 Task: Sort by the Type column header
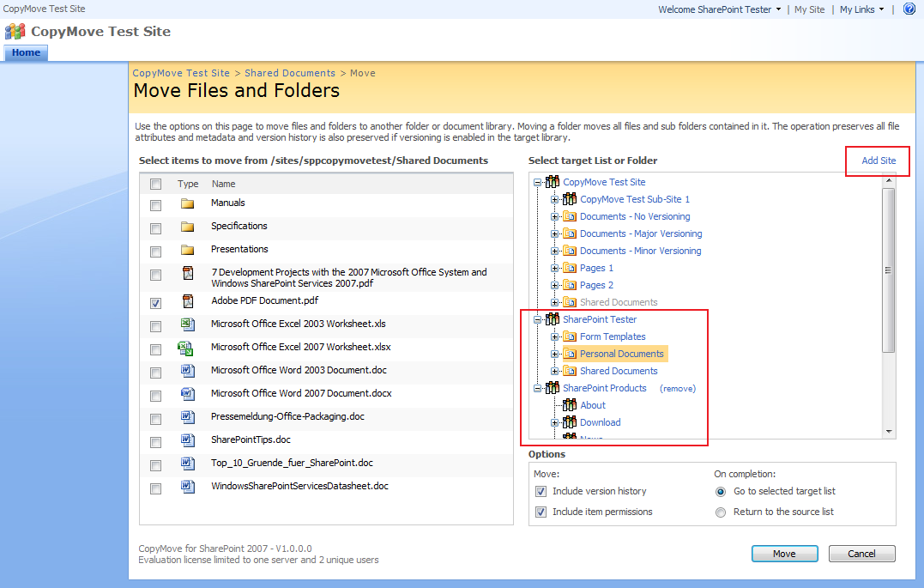click(188, 184)
